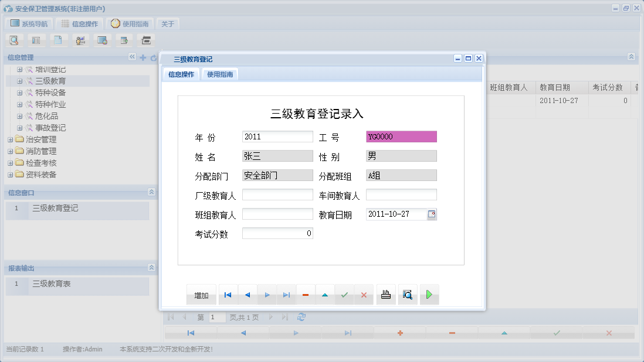Click the 增加 button in the dialog
The width and height of the screenshot is (644, 362).
tap(201, 295)
